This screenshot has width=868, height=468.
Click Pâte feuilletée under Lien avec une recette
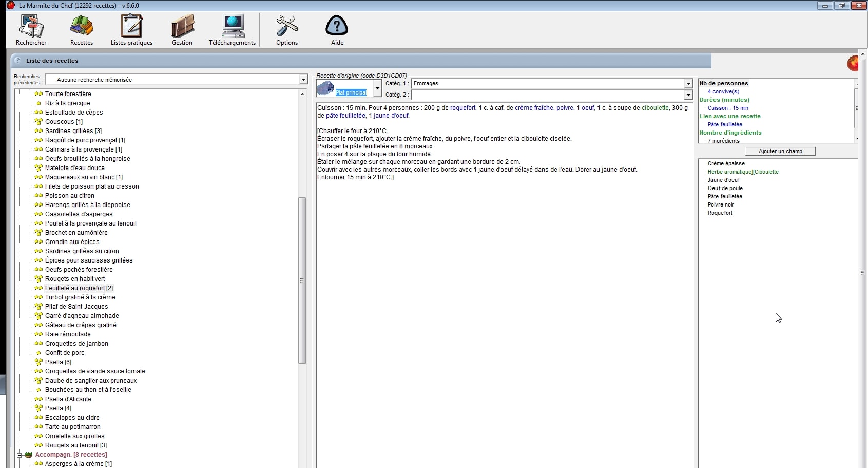click(725, 124)
